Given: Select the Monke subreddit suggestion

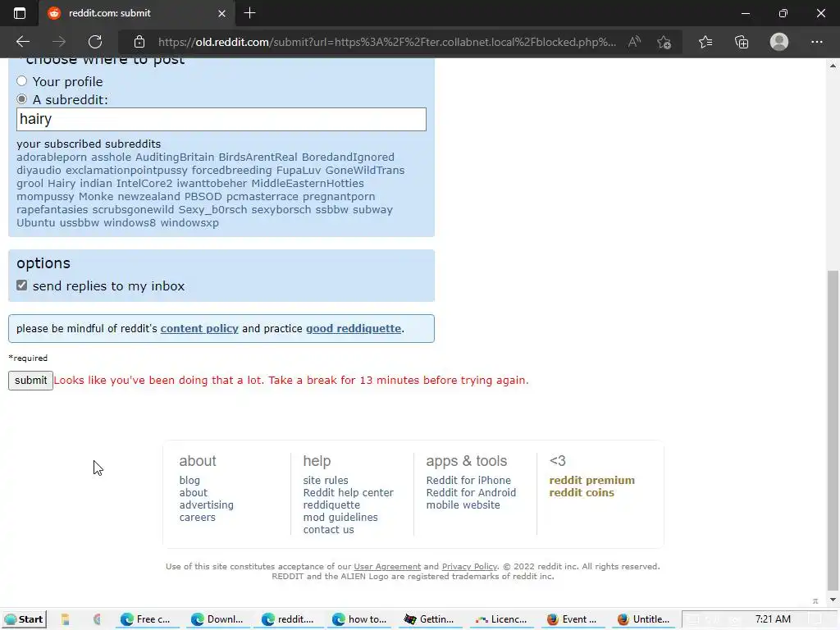Looking at the screenshot, I should [96, 197].
